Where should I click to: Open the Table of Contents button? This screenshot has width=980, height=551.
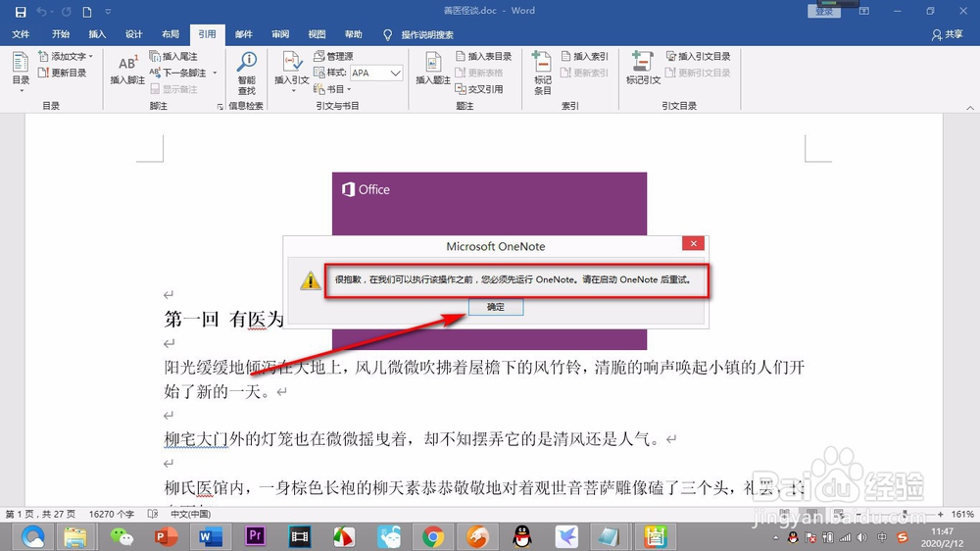coord(21,72)
